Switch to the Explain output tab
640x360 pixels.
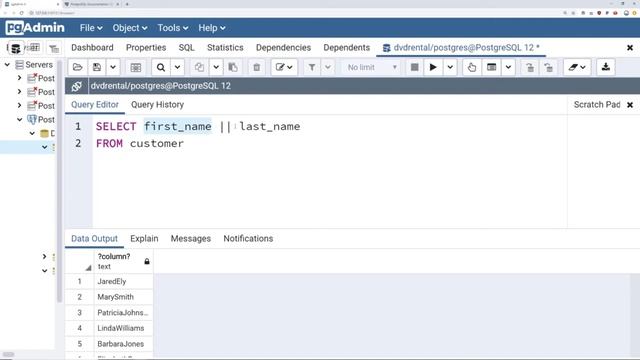click(144, 239)
